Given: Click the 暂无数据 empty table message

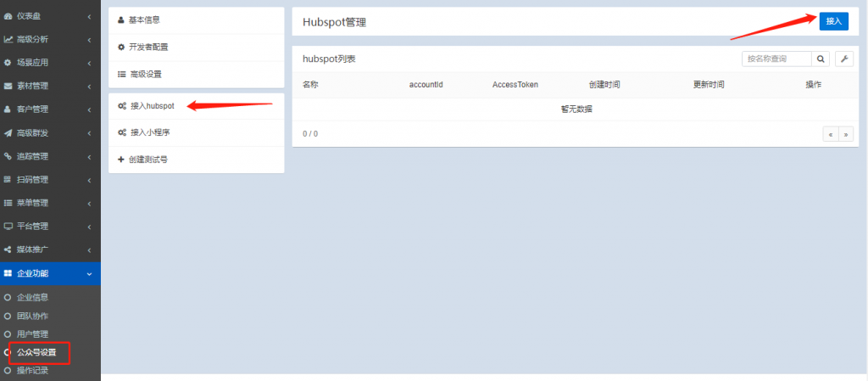Looking at the screenshot, I should tap(576, 109).
